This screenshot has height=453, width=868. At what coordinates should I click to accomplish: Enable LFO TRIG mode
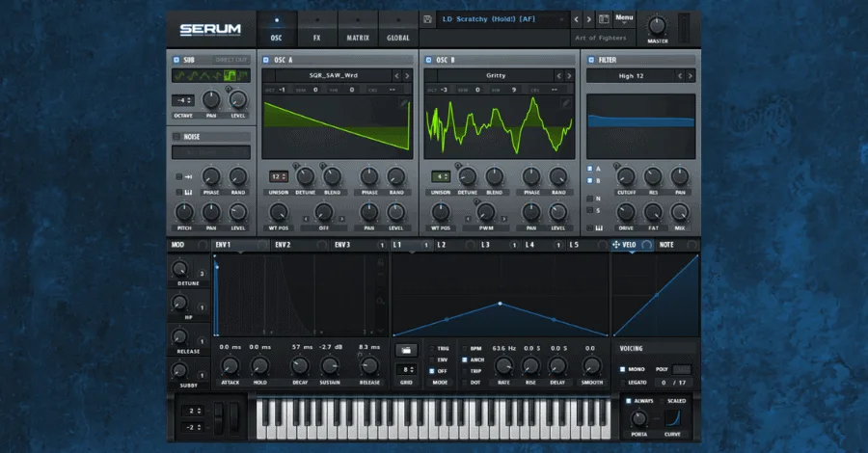432,349
